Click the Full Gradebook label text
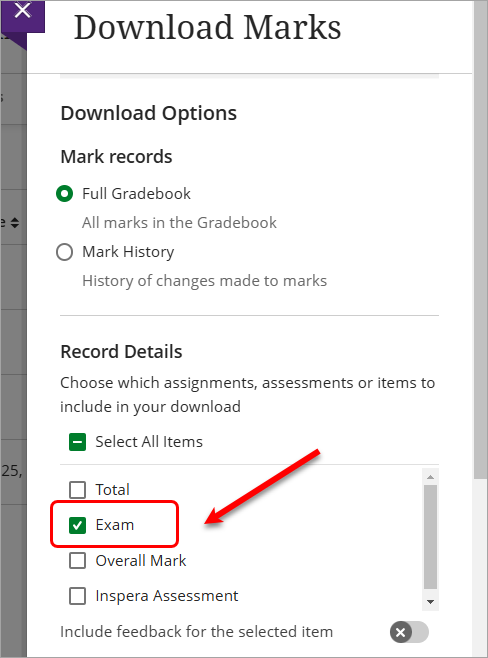This screenshot has height=658, width=488. click(136, 193)
